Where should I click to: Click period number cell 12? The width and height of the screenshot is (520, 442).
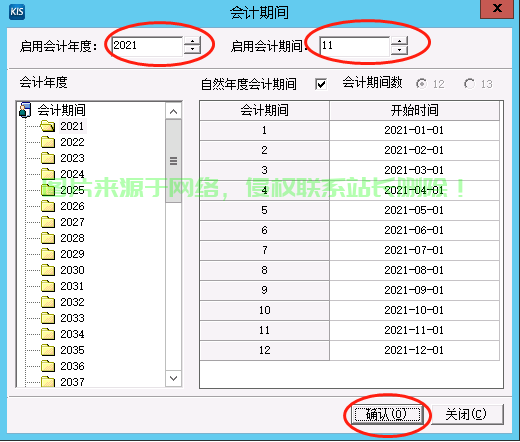click(264, 350)
